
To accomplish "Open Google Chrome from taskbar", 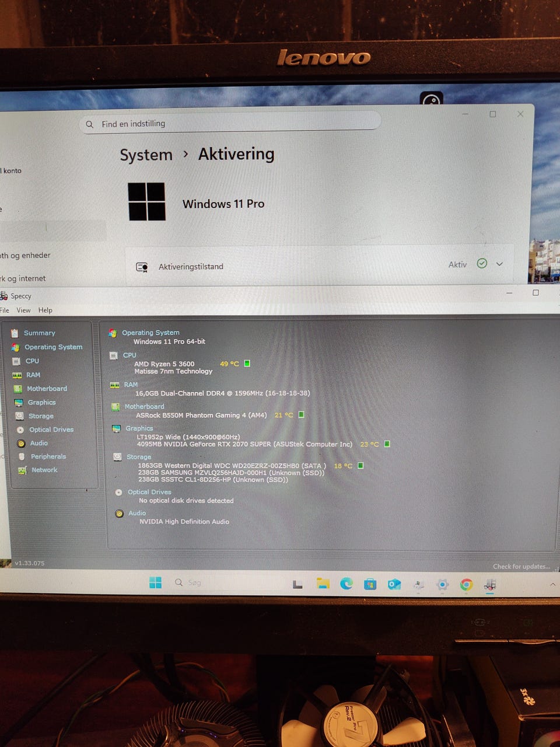I will [x=466, y=584].
